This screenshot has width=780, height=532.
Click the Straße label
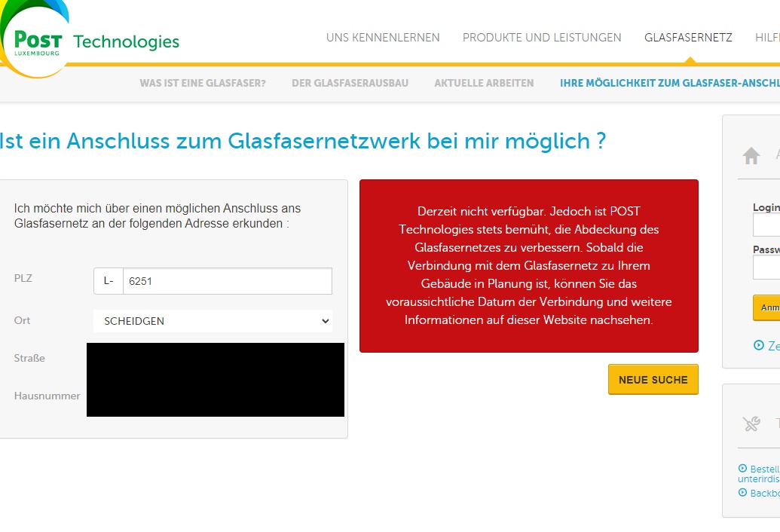(29, 359)
